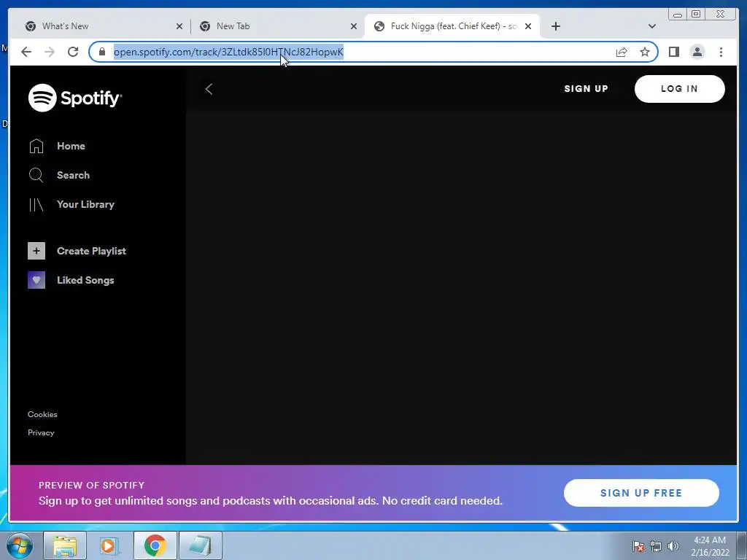This screenshot has height=560, width=747.
Task: Click the SIGN UP FREE banner button
Action: click(641, 493)
